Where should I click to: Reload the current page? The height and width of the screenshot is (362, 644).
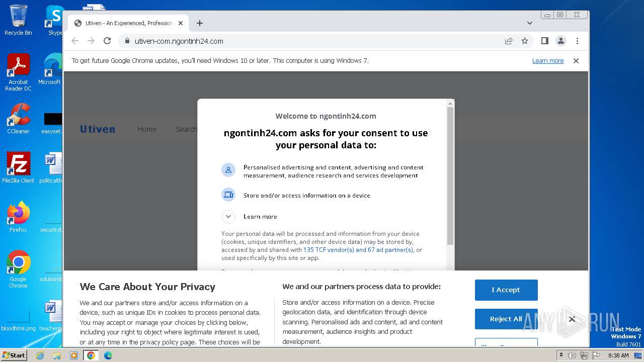pos(107,41)
